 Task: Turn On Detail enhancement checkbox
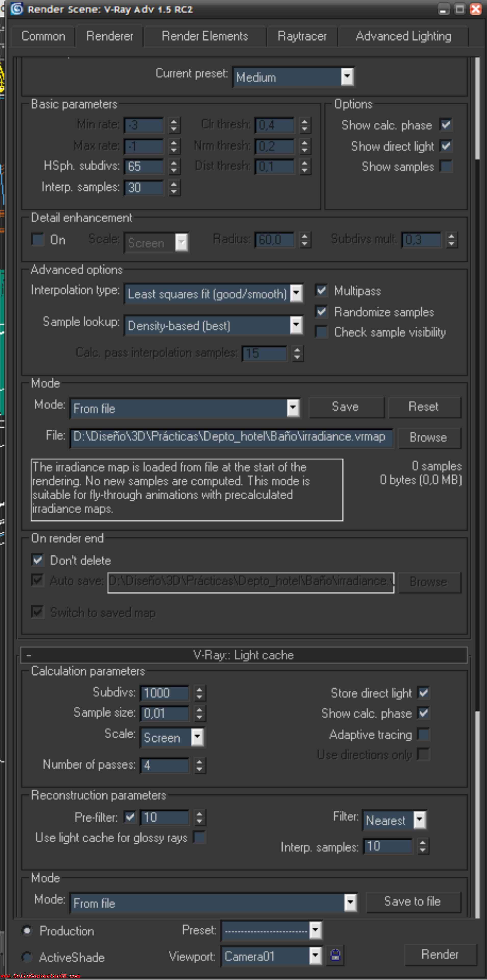pos(38,240)
